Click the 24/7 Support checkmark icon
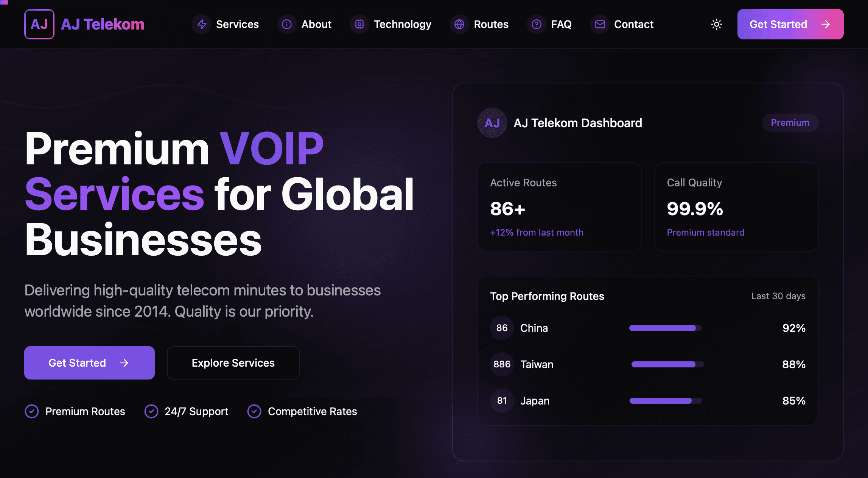Screen dimensions: 868x478 (x=151, y=411)
